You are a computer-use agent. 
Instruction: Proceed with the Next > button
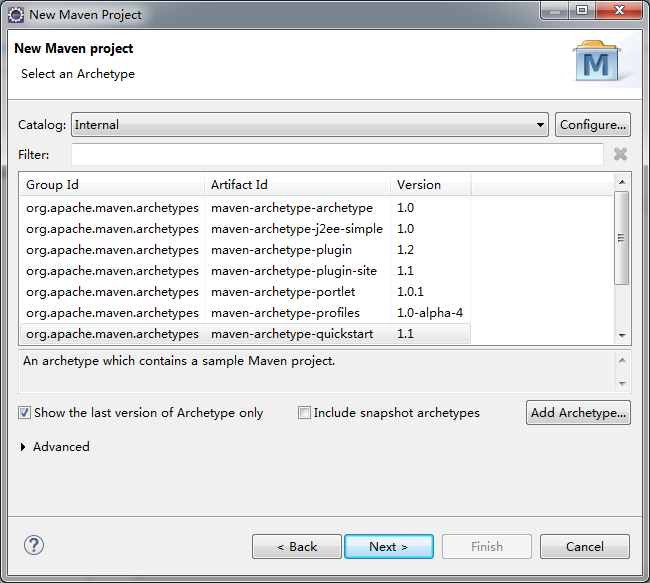tap(389, 547)
